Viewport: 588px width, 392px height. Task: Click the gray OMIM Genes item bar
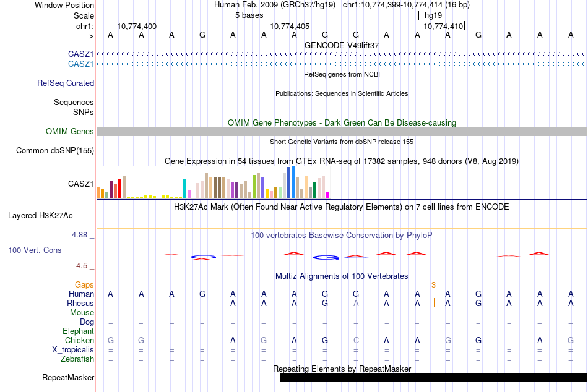(x=342, y=131)
